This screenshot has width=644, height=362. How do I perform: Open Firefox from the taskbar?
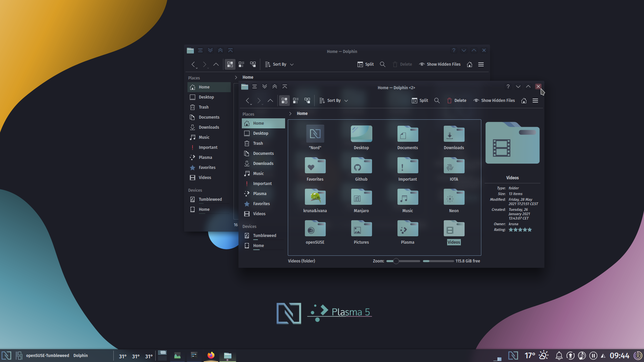click(x=211, y=355)
